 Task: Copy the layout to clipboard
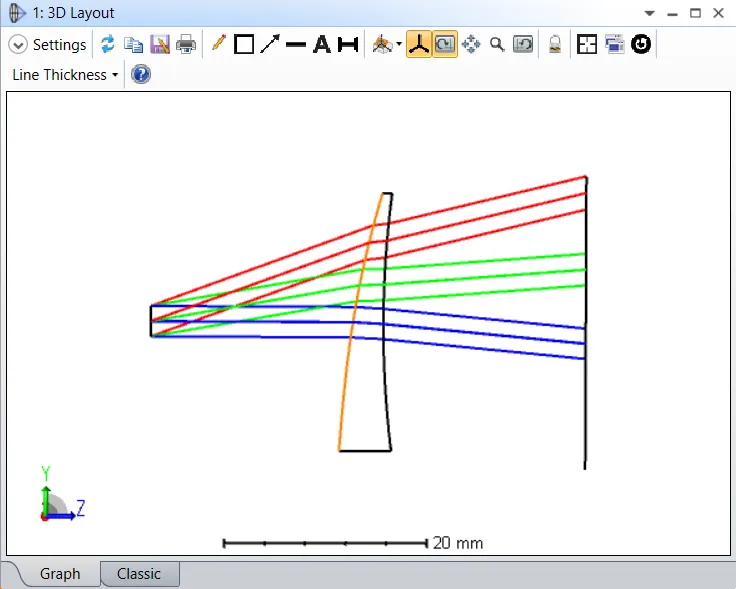133,45
